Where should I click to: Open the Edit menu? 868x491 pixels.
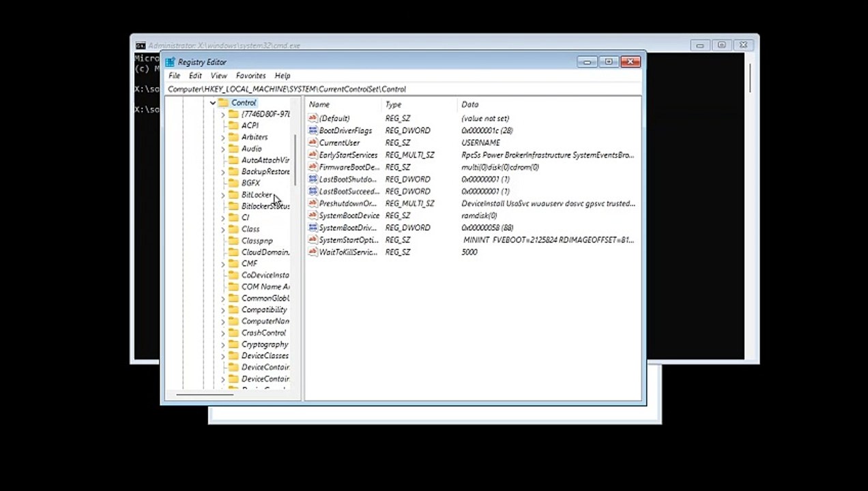point(195,76)
